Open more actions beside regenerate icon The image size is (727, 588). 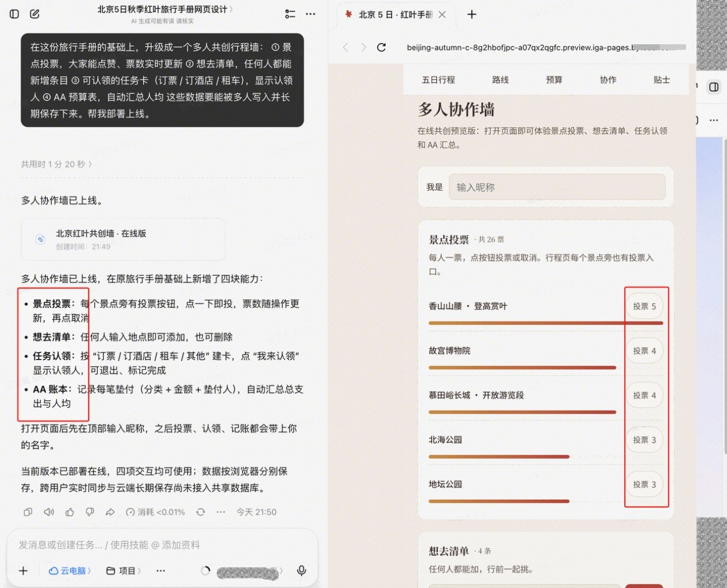click(221, 512)
